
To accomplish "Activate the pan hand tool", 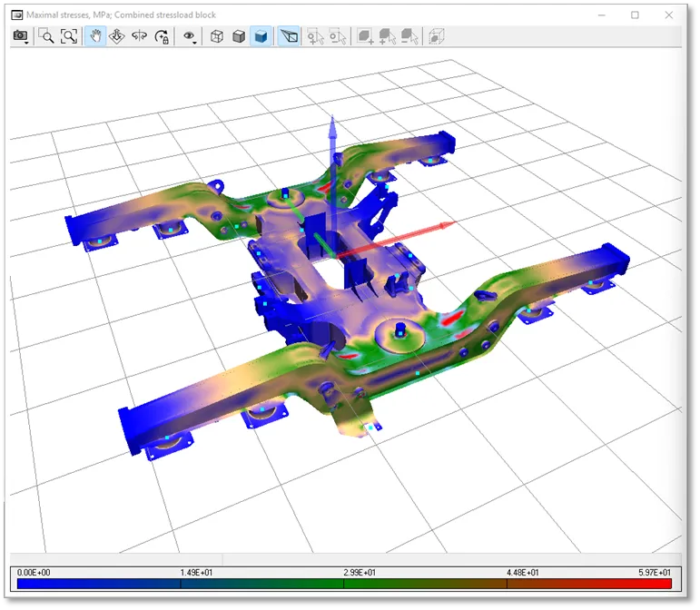I will (x=94, y=36).
